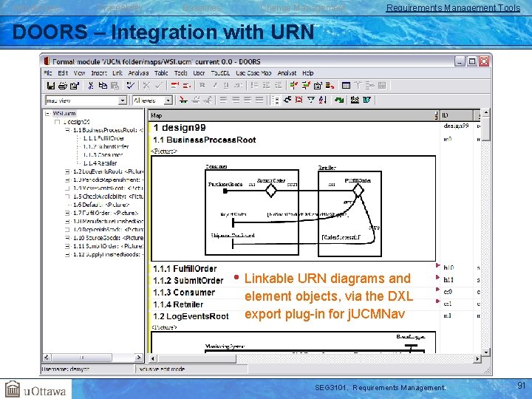Click the delete X icon in toolbar
The image size is (532, 399).
(146, 86)
